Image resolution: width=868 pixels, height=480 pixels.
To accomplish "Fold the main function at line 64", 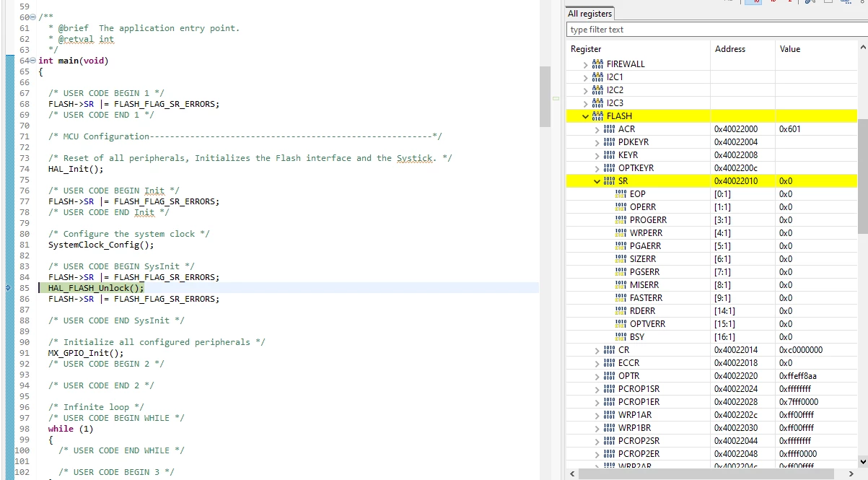I will pos(33,61).
